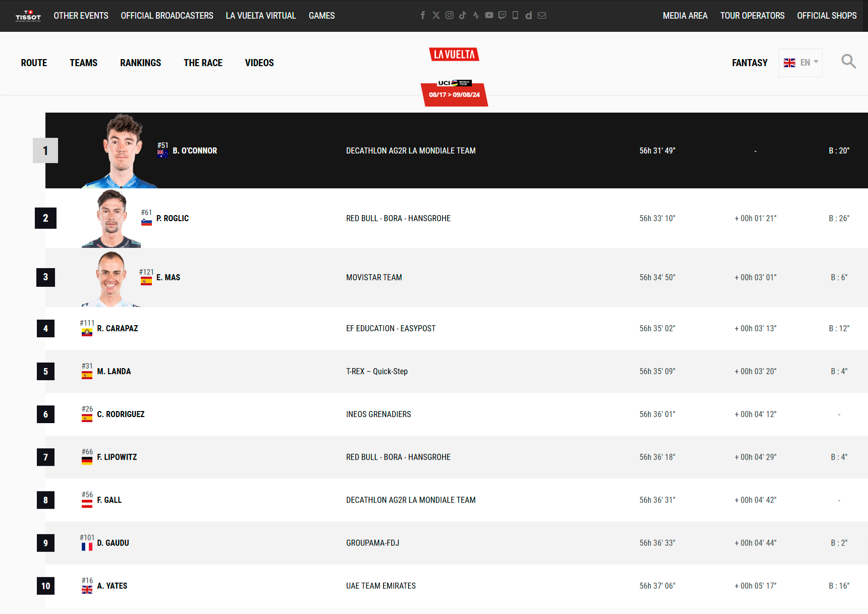
Task: Open the TEAMS menu
Action: click(83, 63)
